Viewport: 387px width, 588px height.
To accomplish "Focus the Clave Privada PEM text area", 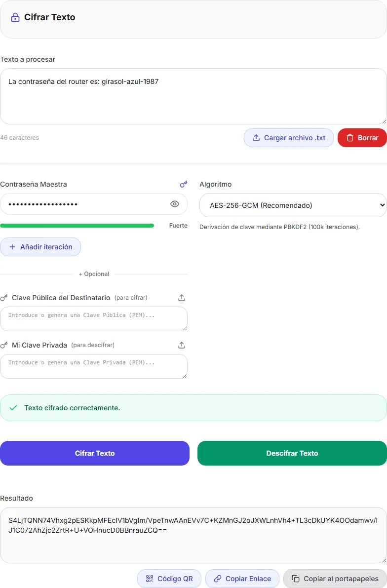I will 94,366.
